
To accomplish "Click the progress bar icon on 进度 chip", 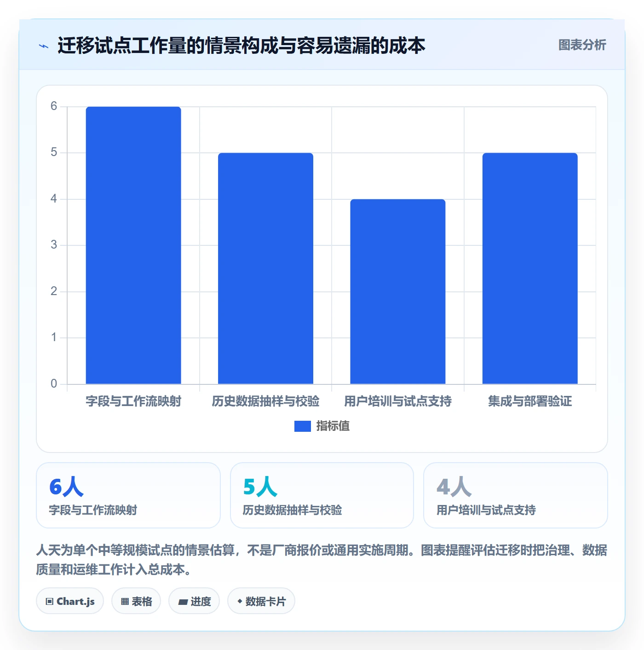I will (x=183, y=602).
